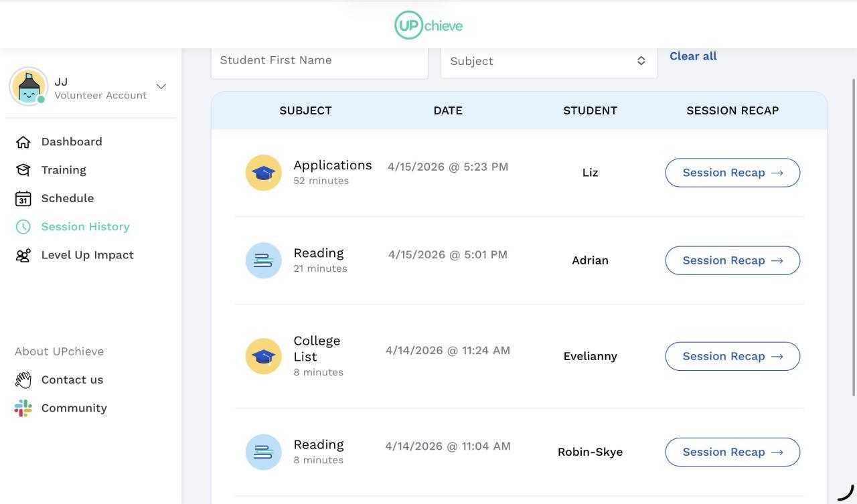This screenshot has width=857, height=504.
Task: View Session Recap for Evelianny
Action: click(732, 356)
